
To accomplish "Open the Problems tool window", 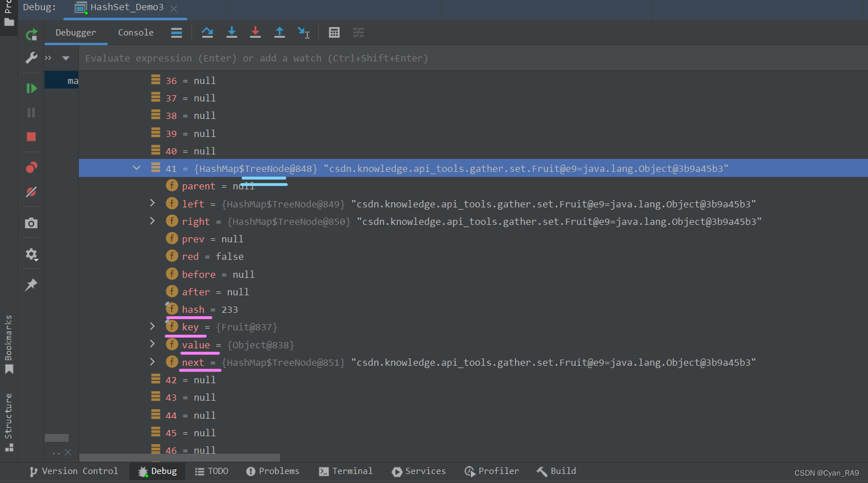I will pyautogui.click(x=273, y=471).
